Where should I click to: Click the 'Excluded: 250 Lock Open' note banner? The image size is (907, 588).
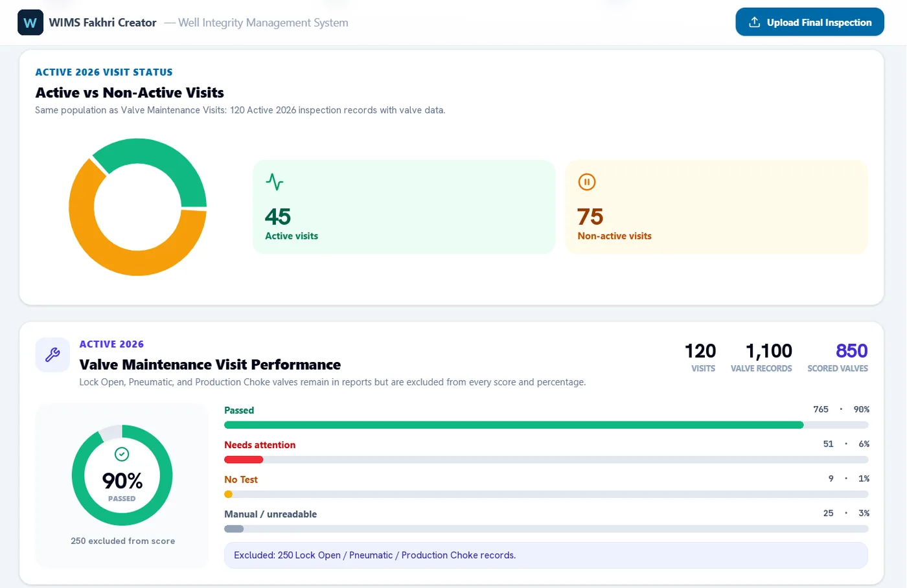pos(545,556)
